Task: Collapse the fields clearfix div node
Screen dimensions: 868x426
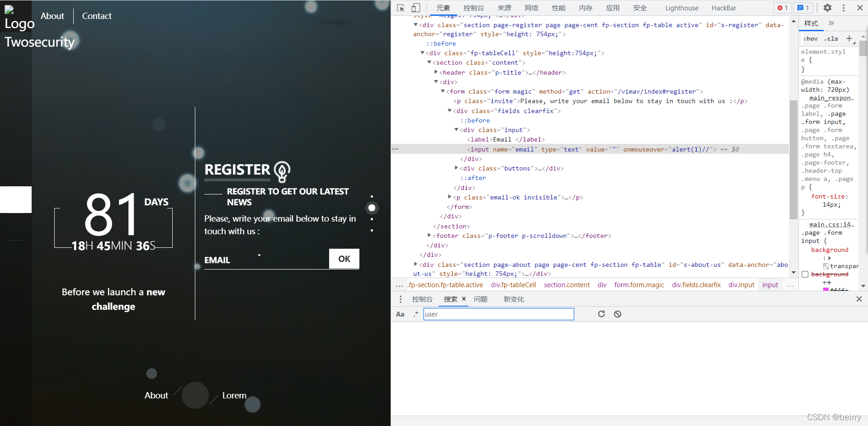Action: coord(450,110)
